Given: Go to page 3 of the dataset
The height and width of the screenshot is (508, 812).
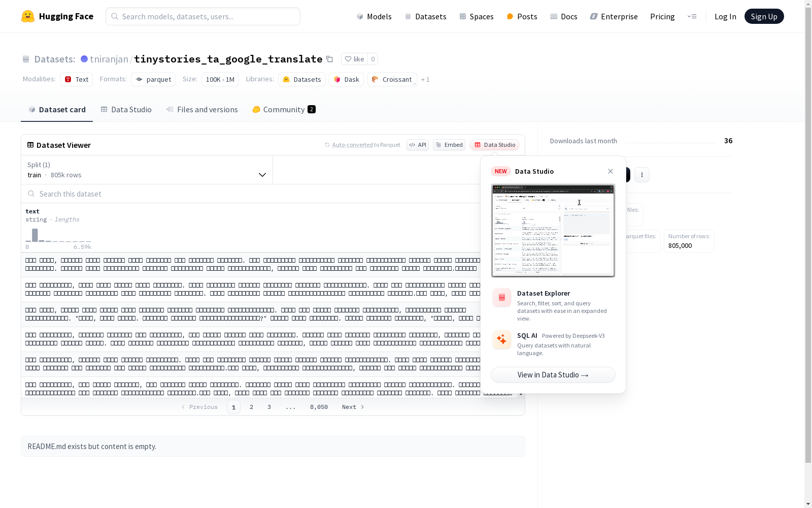Looking at the screenshot, I should [x=269, y=407].
